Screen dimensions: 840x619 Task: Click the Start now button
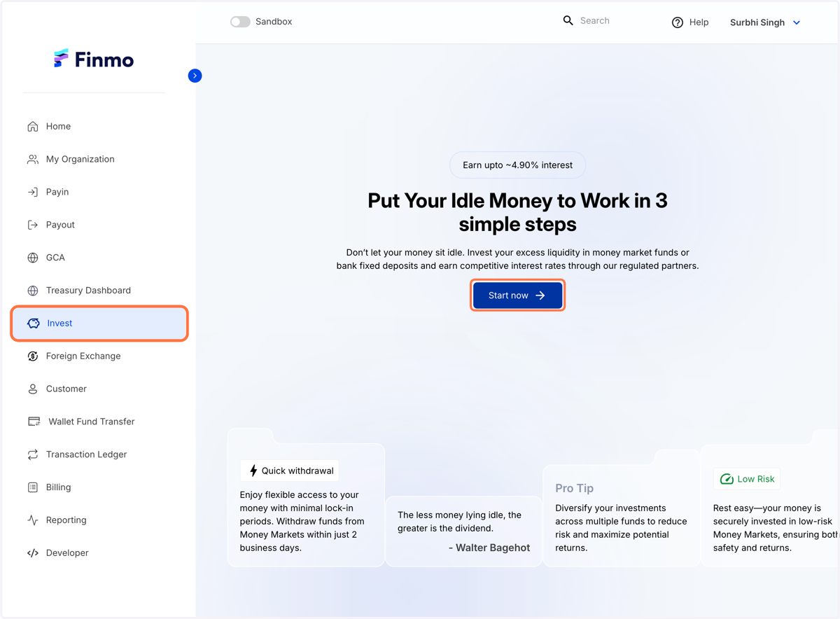pos(517,295)
